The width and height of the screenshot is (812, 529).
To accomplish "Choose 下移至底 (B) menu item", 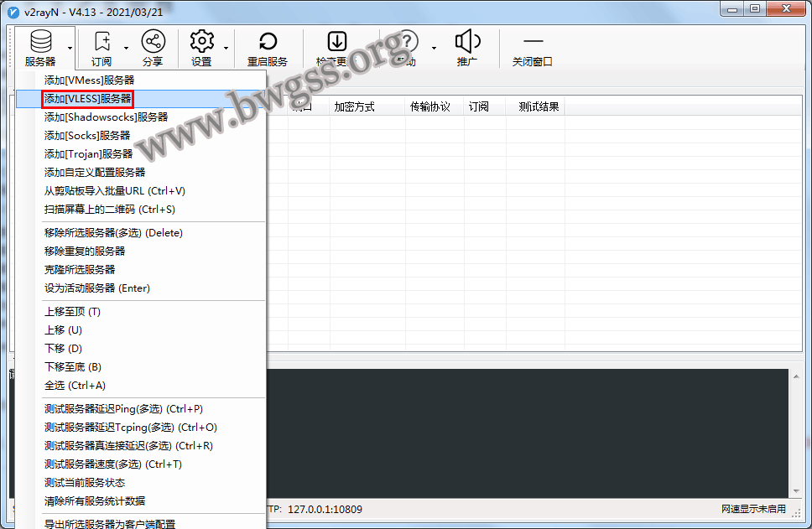I will [x=141, y=367].
